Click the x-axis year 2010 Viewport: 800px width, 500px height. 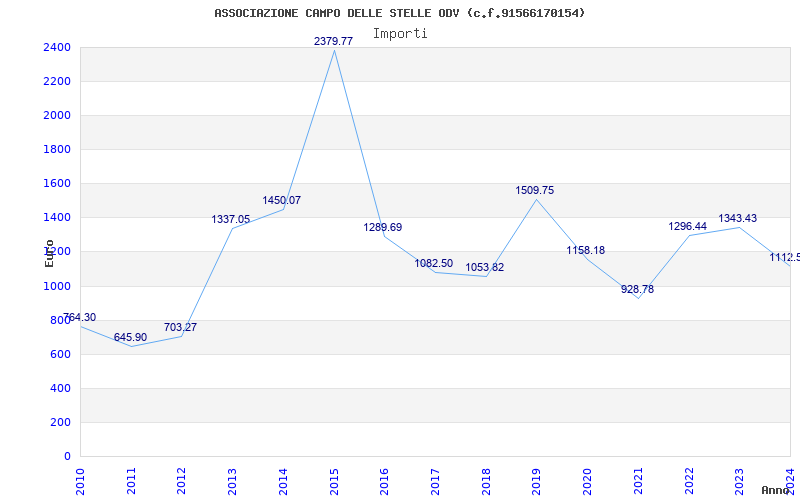[x=80, y=482]
